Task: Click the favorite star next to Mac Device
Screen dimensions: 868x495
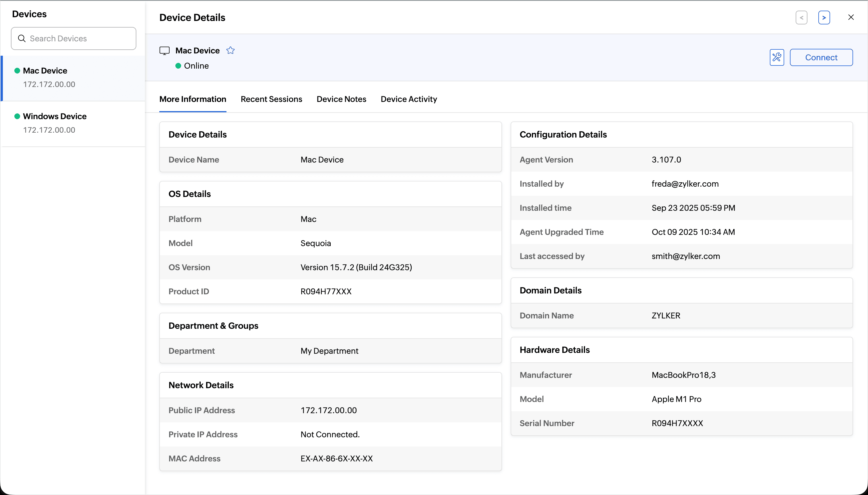Action: pyautogui.click(x=230, y=50)
